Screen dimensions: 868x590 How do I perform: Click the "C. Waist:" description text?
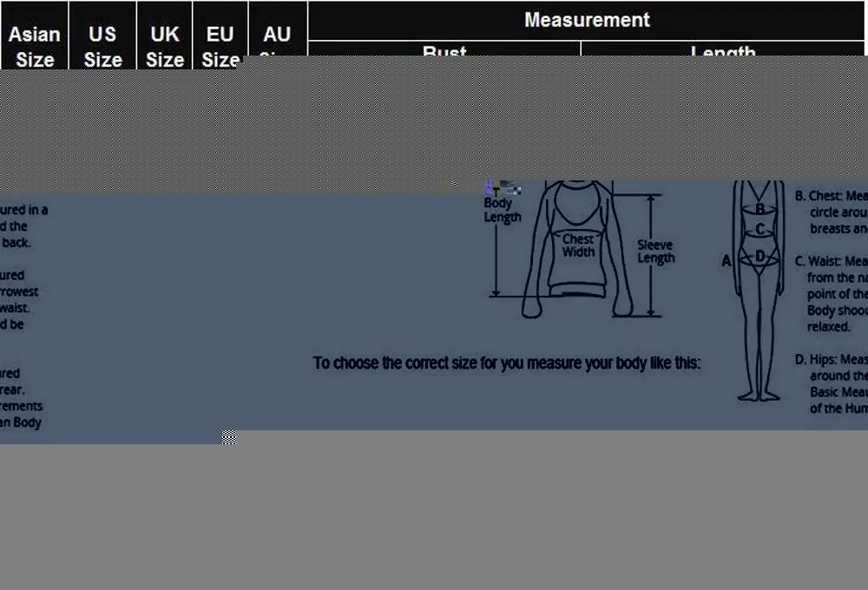point(831,294)
